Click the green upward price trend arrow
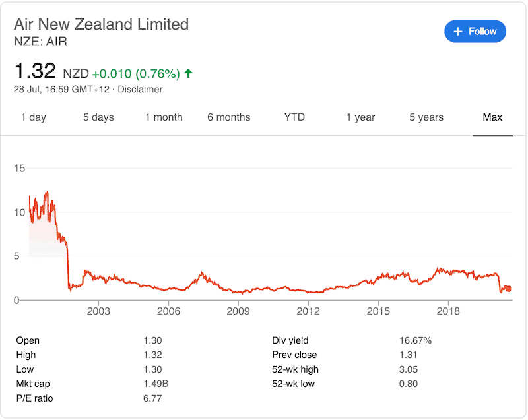The width and height of the screenshot is (528, 420). point(187,73)
